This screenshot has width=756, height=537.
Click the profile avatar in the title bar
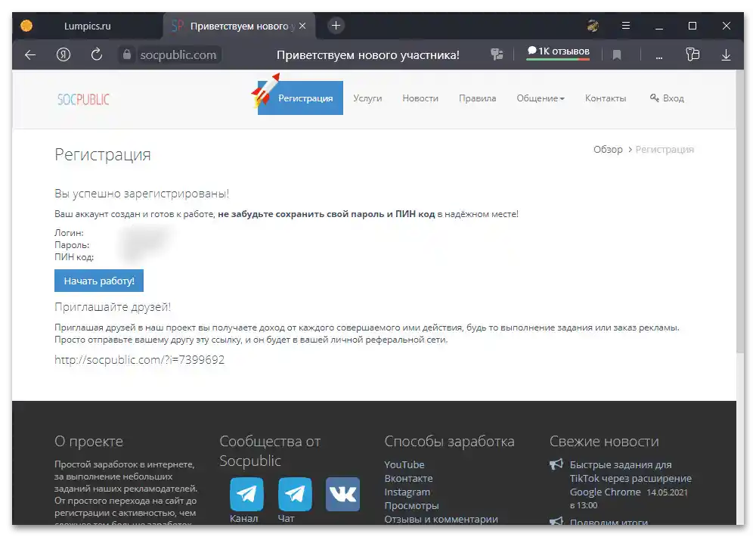coord(593,26)
